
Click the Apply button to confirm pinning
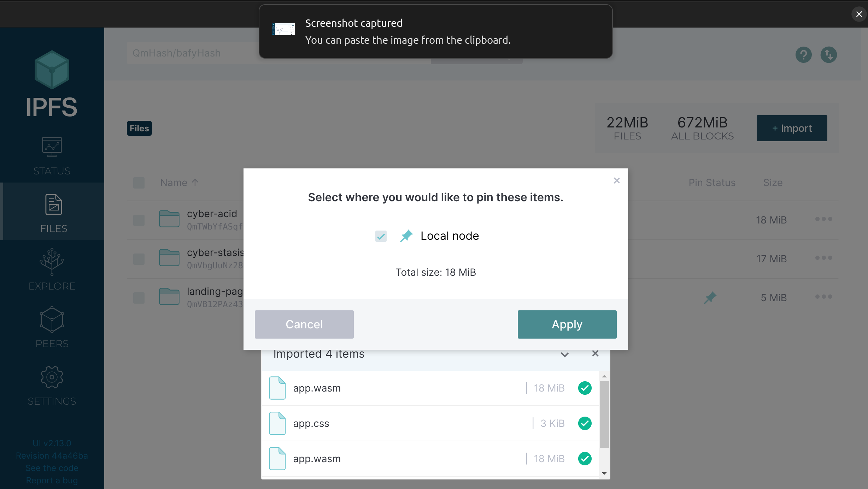(567, 324)
